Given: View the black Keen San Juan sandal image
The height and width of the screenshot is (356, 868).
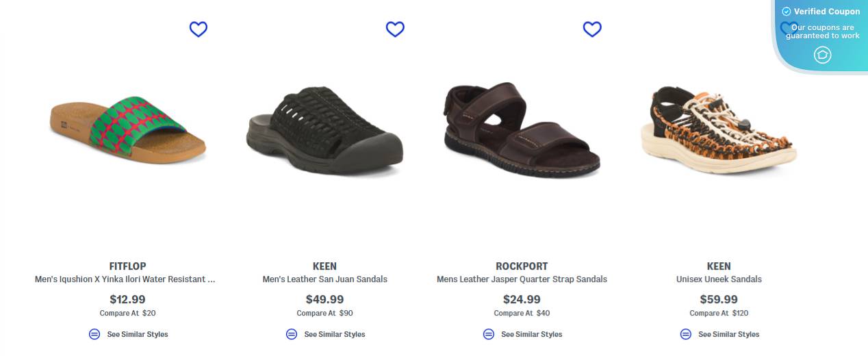Looking at the screenshot, I should point(324,129).
